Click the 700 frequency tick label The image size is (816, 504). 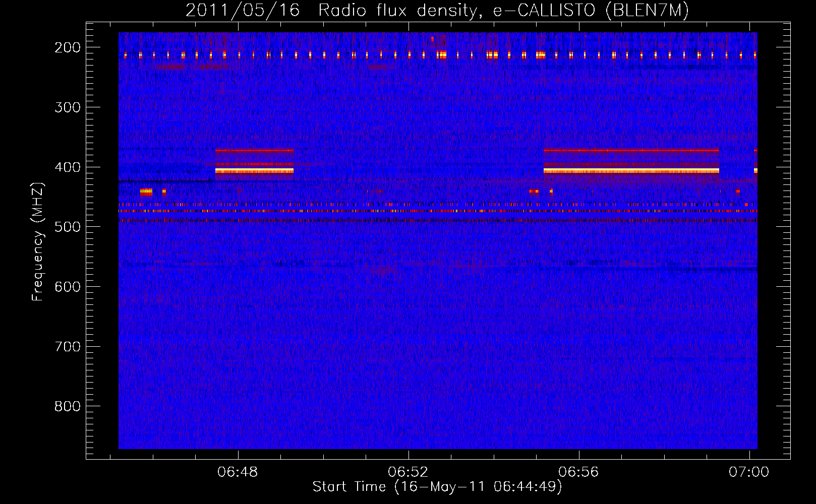[68, 347]
